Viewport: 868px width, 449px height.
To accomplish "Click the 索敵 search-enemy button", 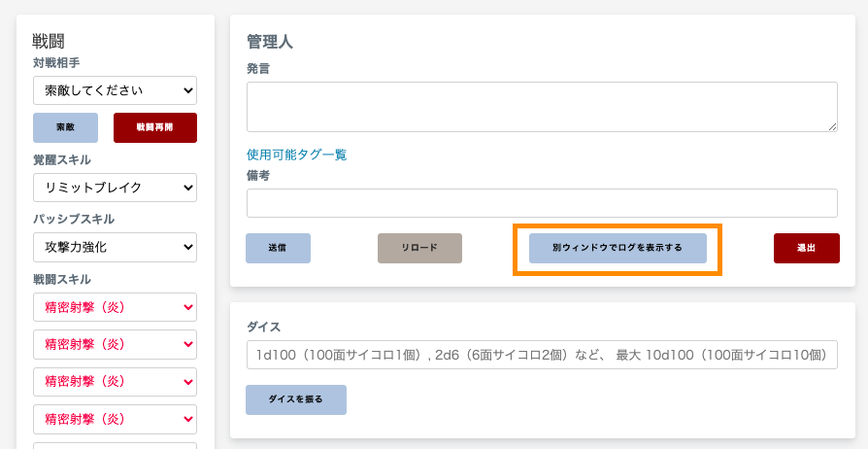I will coord(65,127).
